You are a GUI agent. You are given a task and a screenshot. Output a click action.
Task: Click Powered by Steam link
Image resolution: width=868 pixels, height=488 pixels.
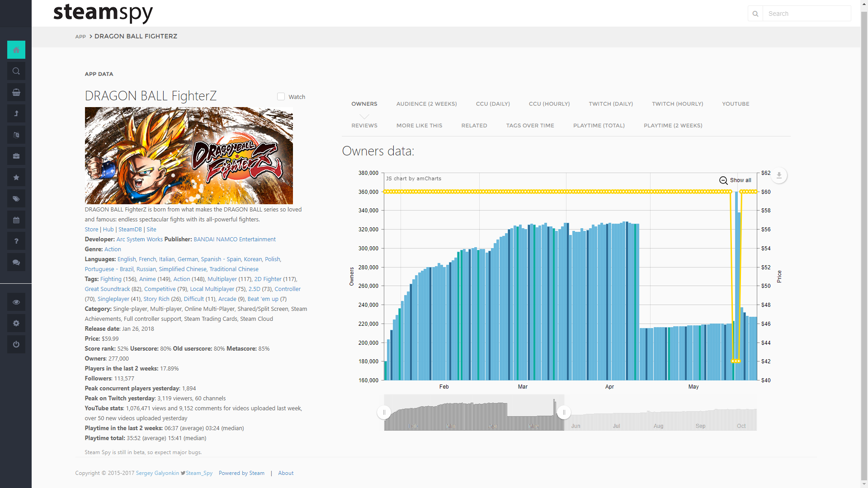coord(241,473)
